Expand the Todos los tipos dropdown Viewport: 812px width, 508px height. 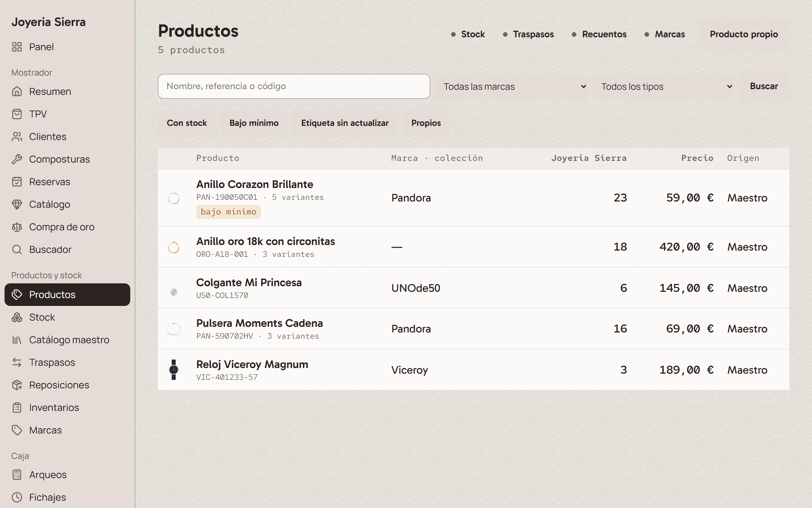[663, 86]
